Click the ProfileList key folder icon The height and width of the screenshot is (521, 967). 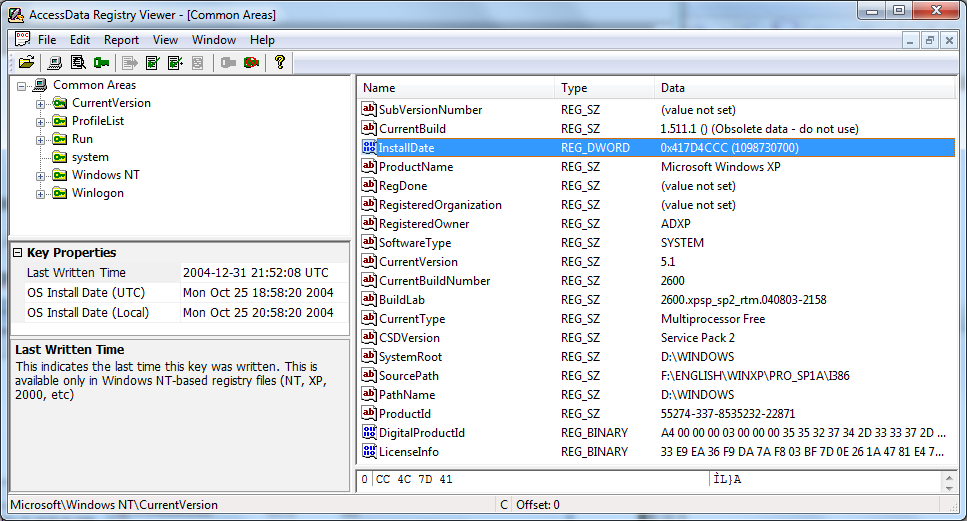coord(60,121)
